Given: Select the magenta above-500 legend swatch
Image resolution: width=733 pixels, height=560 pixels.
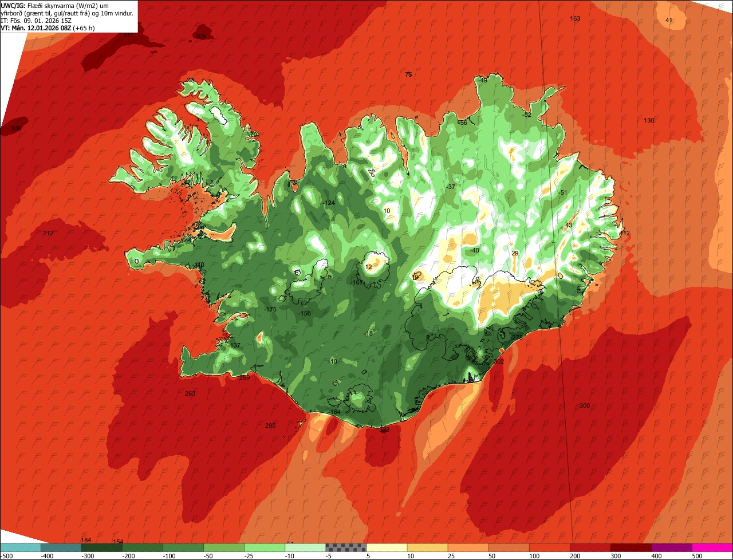Looking at the screenshot, I should click(712, 547).
